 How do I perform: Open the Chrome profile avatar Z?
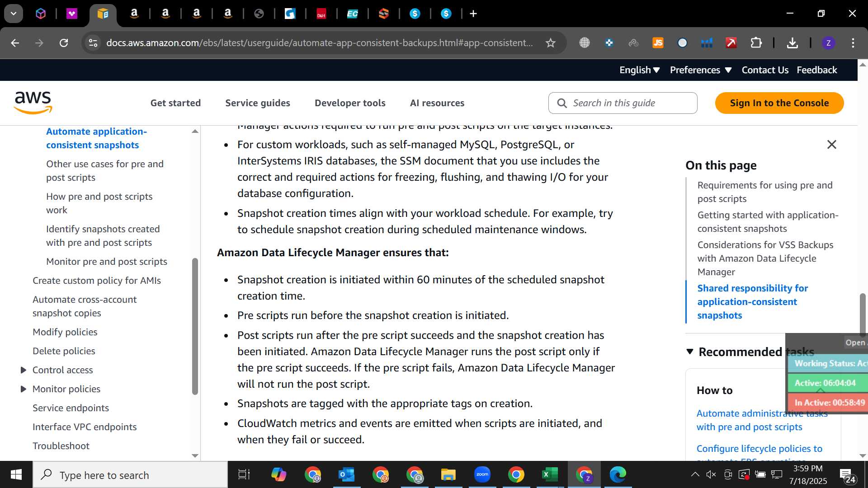[x=828, y=43]
